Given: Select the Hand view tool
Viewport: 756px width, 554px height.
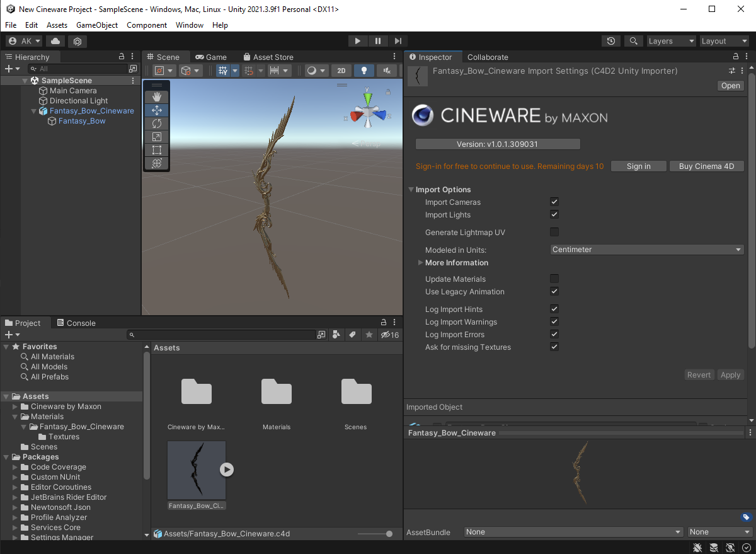Looking at the screenshot, I should (x=157, y=97).
